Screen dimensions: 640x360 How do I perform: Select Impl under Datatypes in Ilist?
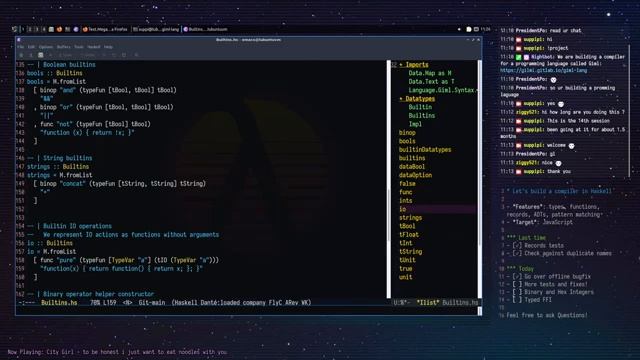pos(415,124)
